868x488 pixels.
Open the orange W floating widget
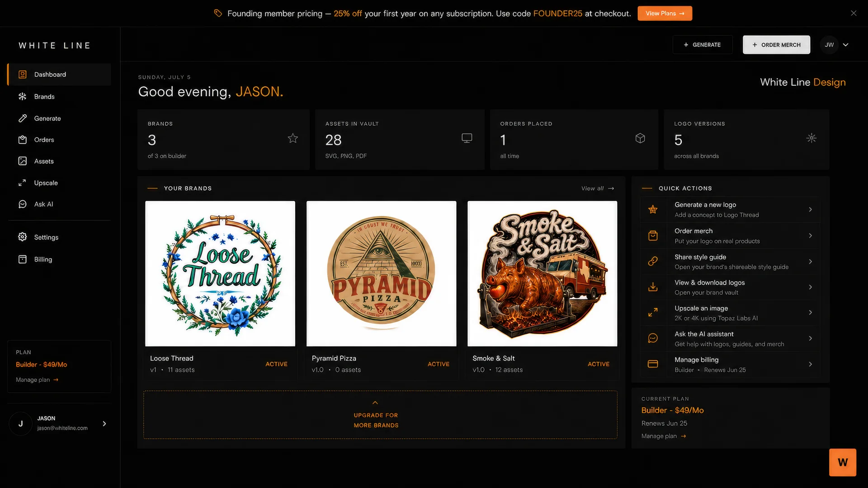[843, 462]
